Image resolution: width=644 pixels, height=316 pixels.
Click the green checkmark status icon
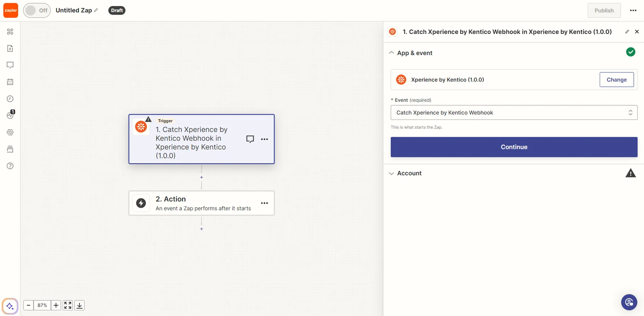point(631,52)
